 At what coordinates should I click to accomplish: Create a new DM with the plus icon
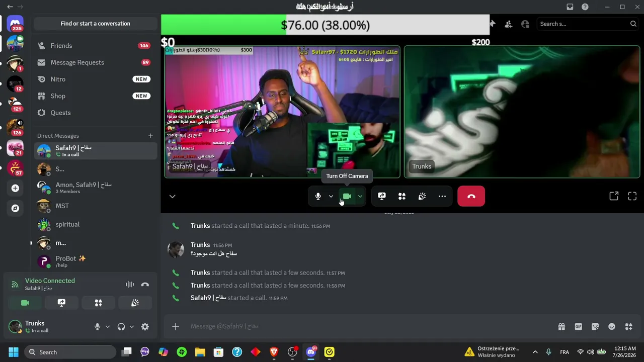click(x=150, y=136)
